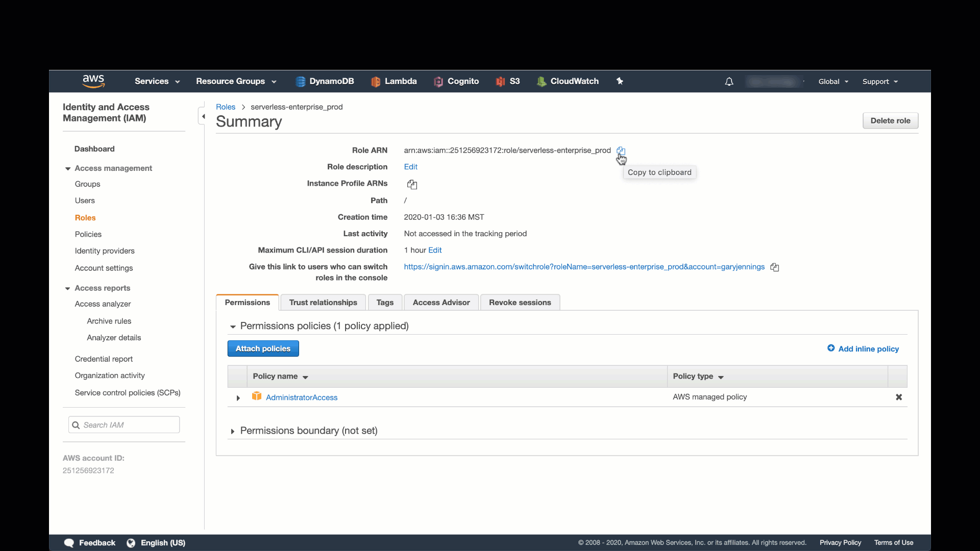Switch to the Trust relationships tab
Screen dimensions: 980x551
[323, 303]
